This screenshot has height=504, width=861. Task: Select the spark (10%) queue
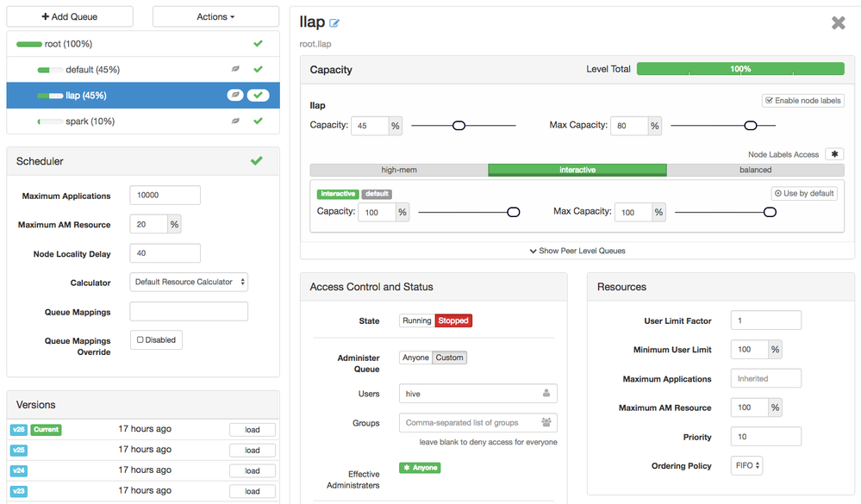[143, 121]
